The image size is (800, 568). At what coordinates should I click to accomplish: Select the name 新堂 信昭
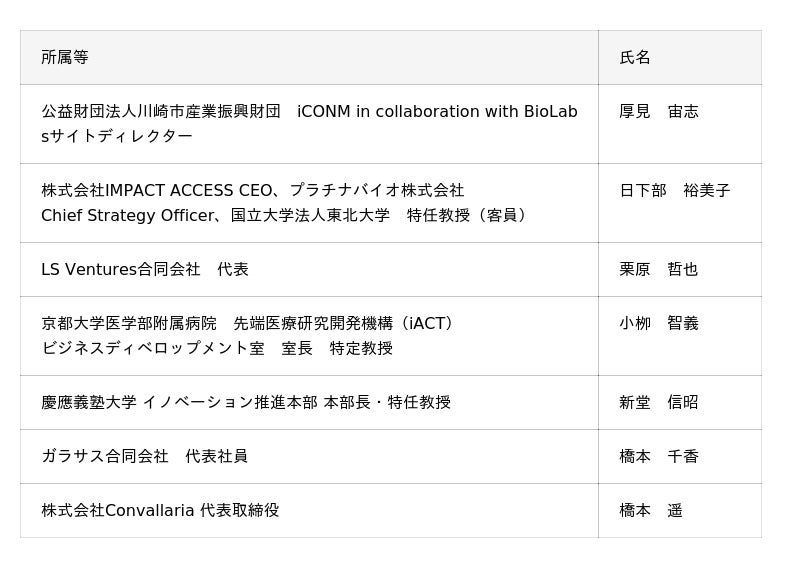[x=659, y=403]
